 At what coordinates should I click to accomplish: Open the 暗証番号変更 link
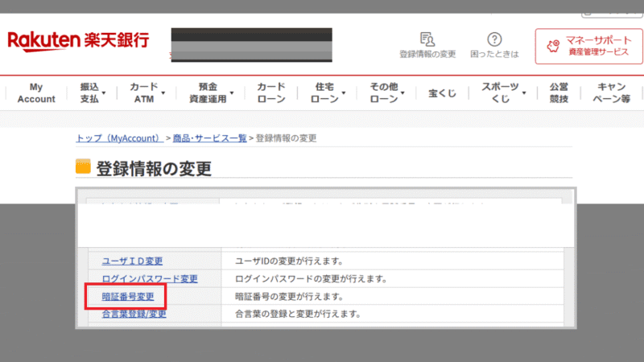[128, 296]
